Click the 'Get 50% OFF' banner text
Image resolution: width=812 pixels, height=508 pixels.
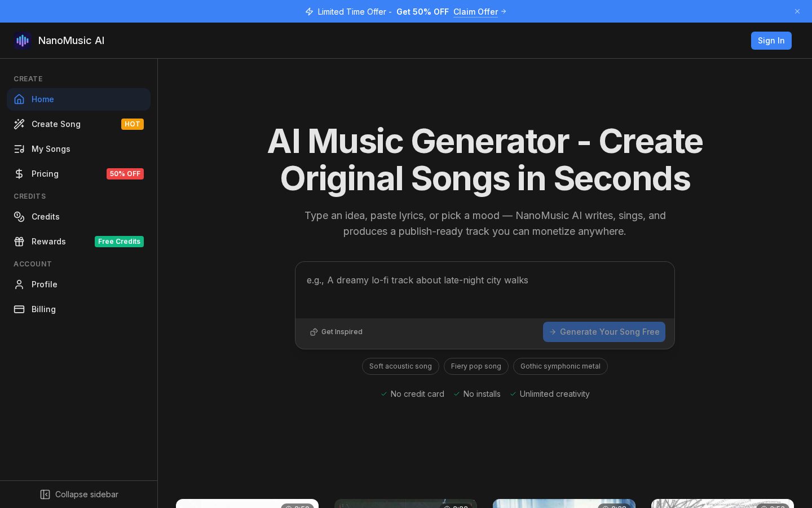coord(422,12)
